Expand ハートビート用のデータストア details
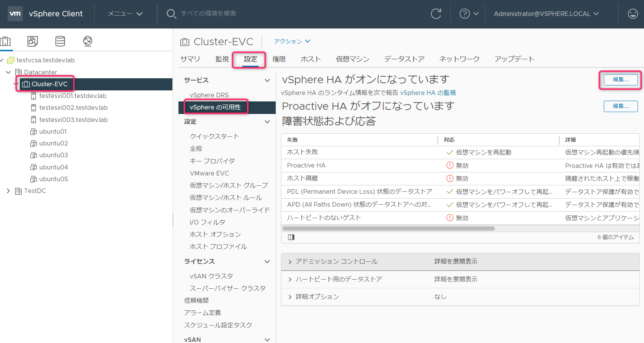This screenshot has width=644, height=343. coord(290,280)
